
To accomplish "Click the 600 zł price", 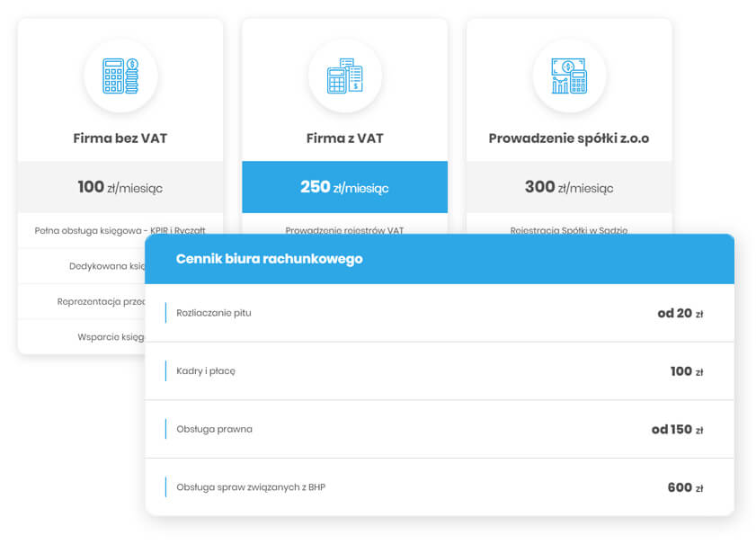I will (685, 487).
